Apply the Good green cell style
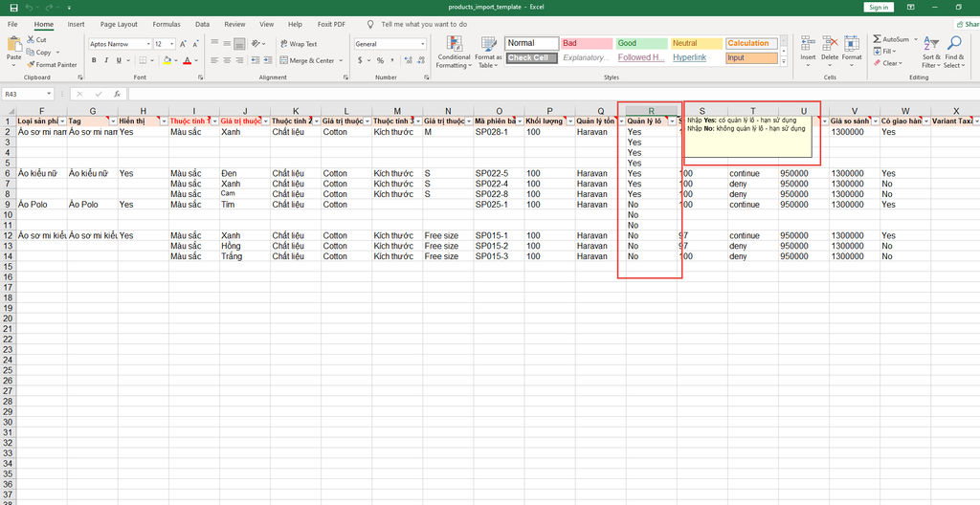Viewport: 980px width, 505px height. [x=640, y=43]
